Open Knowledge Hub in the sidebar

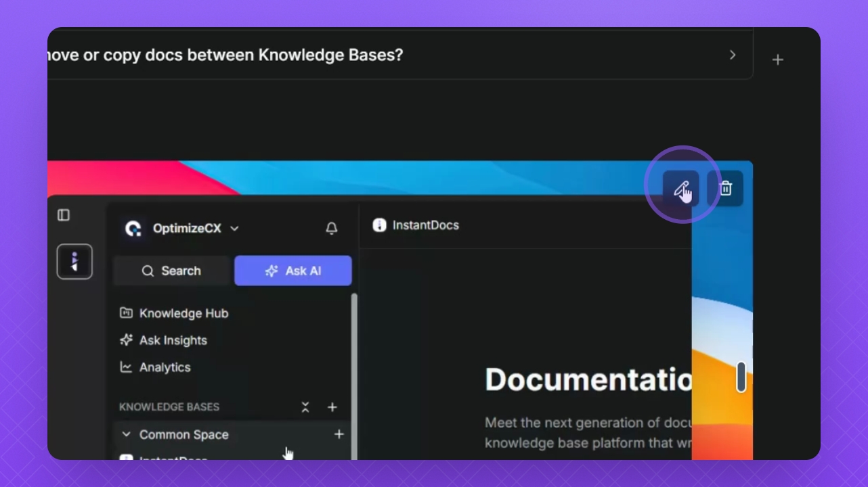coord(174,313)
